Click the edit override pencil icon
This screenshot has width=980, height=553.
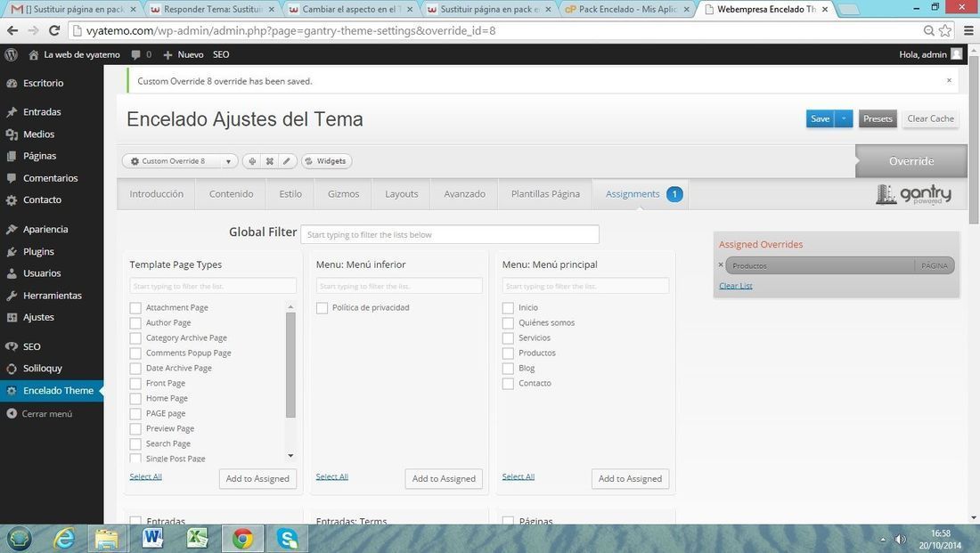tap(286, 161)
